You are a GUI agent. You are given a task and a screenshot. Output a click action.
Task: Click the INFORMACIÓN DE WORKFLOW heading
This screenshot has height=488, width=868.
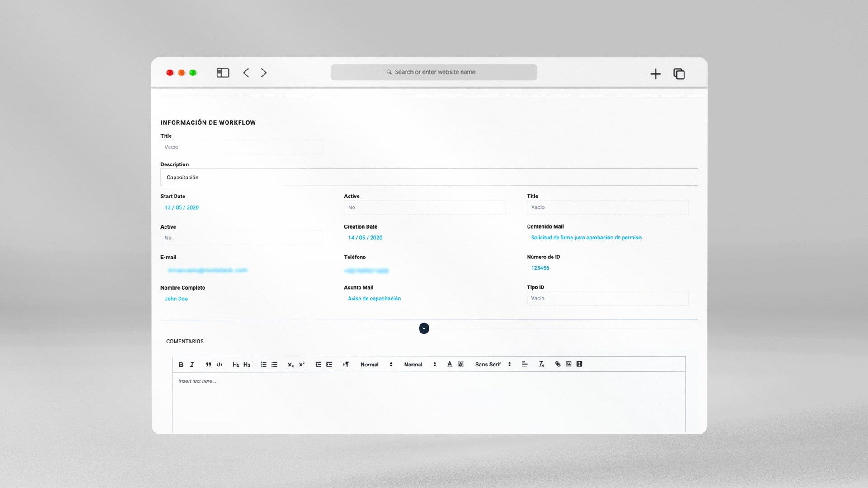(208, 122)
